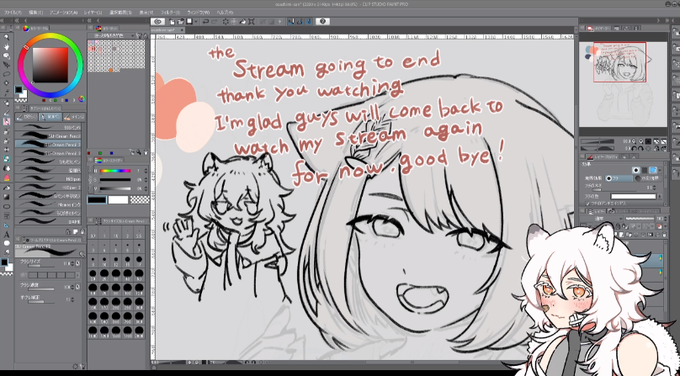Click delete icon below color set

tap(145, 152)
